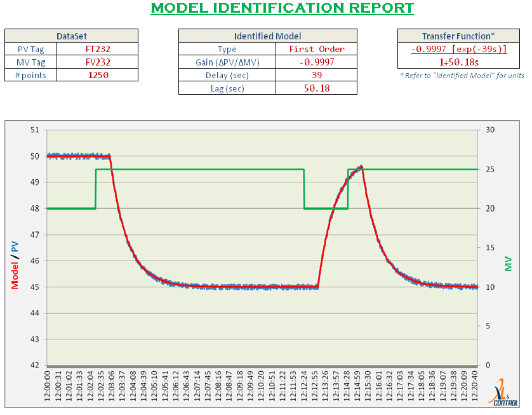This screenshot has height=415, width=532.
Task: Click the Type label cell
Action: tap(227, 49)
